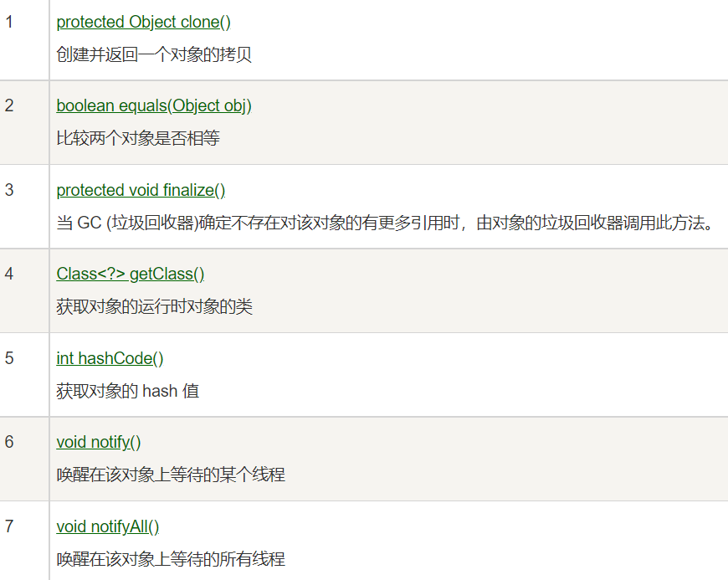Image resolution: width=728 pixels, height=580 pixels.
Task: Select the row number 3 cell
Action: tap(9, 190)
